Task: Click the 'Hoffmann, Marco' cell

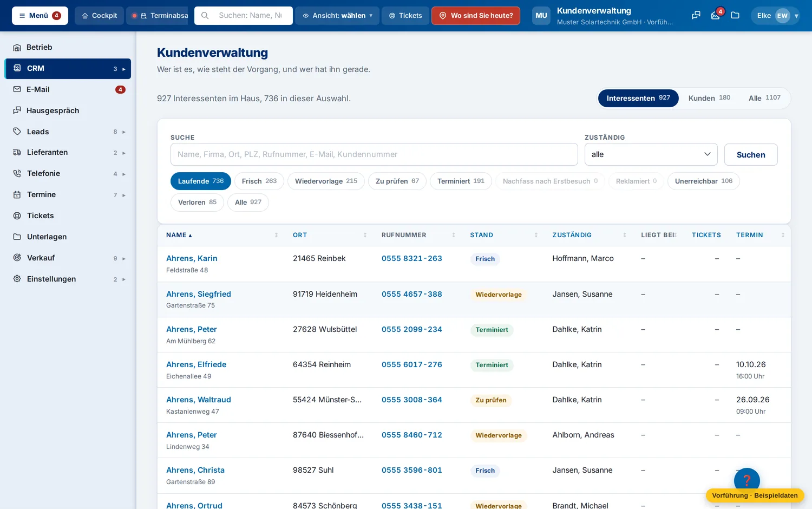Action: tap(583, 258)
